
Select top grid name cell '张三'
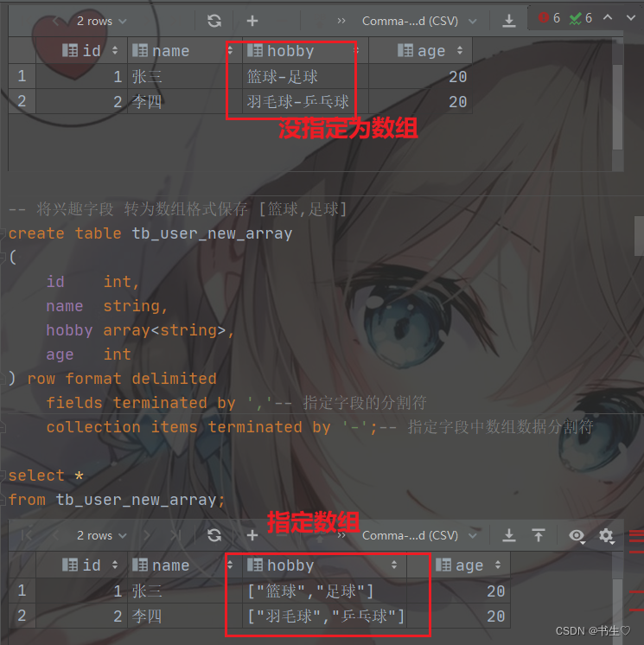(185, 76)
